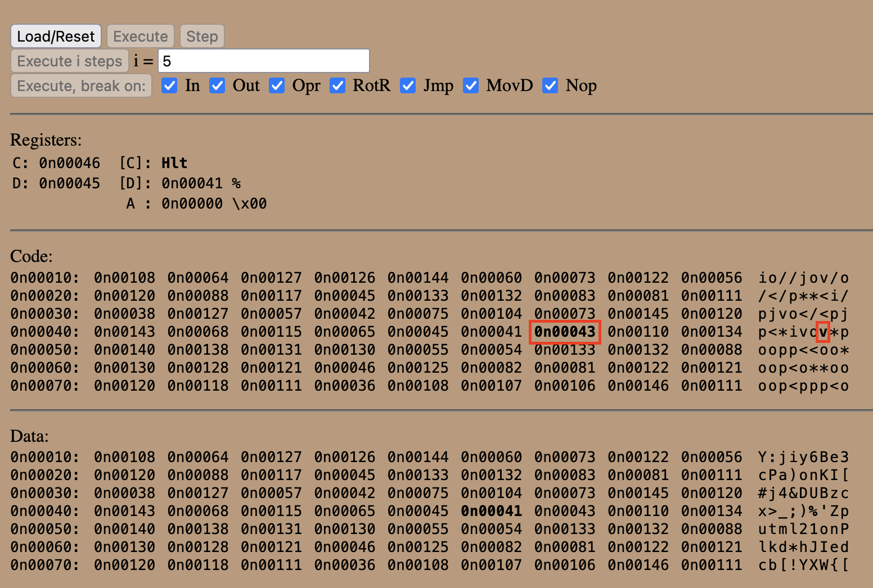Viewport: 873px width, 588px height.
Task: Click the Load/Reset button
Action: pyautogui.click(x=56, y=37)
